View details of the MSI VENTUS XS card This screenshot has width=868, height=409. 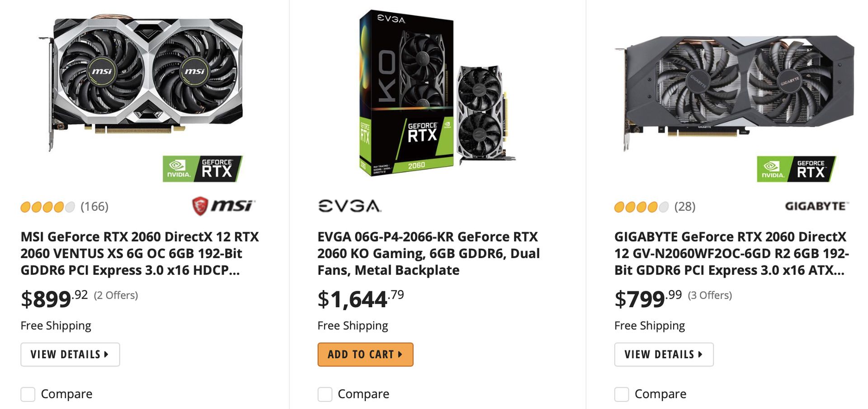tap(70, 355)
